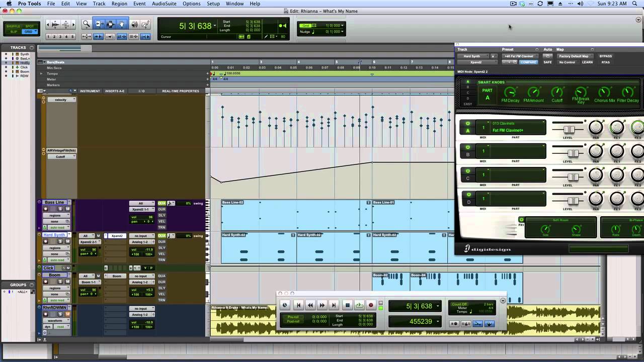
Task: Click Fast Forward in Transport window
Action: point(322,305)
